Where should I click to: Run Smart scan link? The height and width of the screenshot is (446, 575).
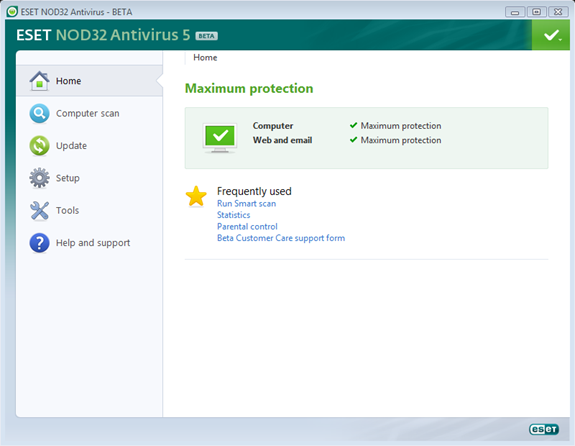pos(246,204)
